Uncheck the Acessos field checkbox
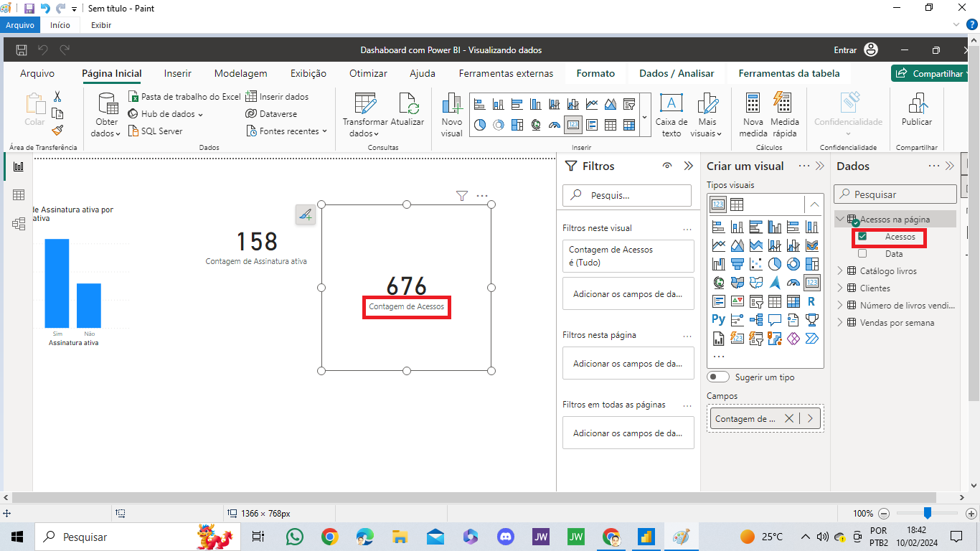 862,237
